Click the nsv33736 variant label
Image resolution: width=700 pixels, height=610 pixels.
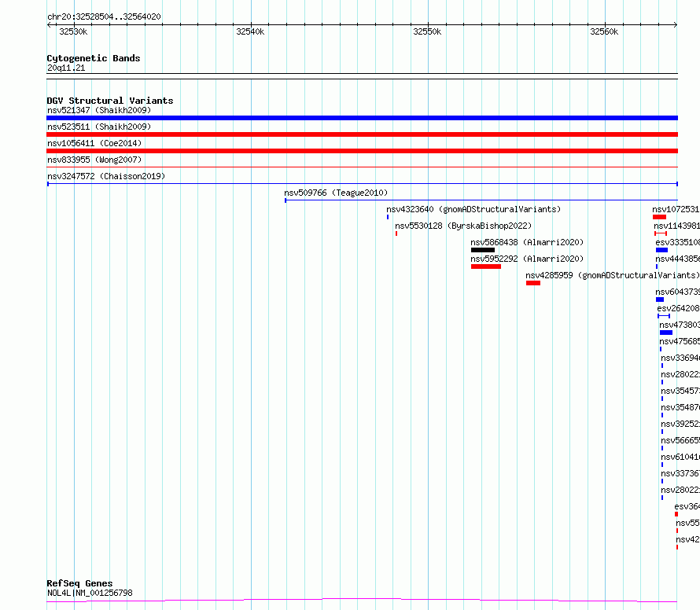click(680, 473)
